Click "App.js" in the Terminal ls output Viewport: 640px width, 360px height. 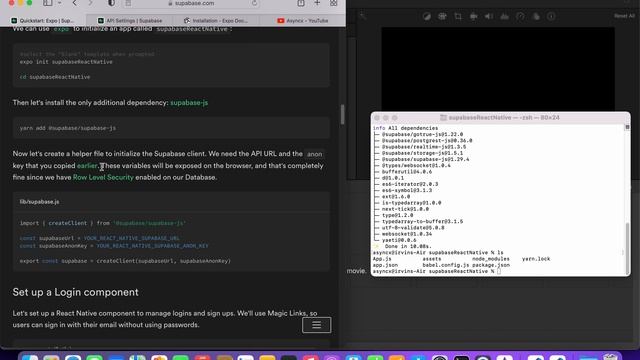pyautogui.click(x=382, y=259)
